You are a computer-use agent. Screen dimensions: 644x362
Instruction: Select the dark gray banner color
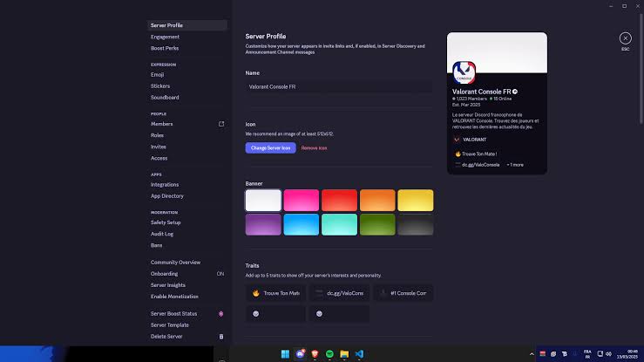pos(415,224)
